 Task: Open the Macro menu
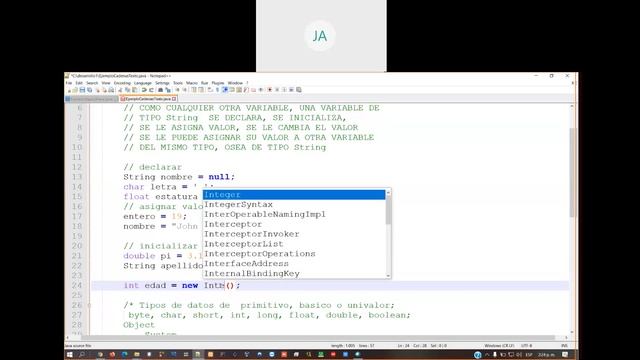tap(191, 83)
